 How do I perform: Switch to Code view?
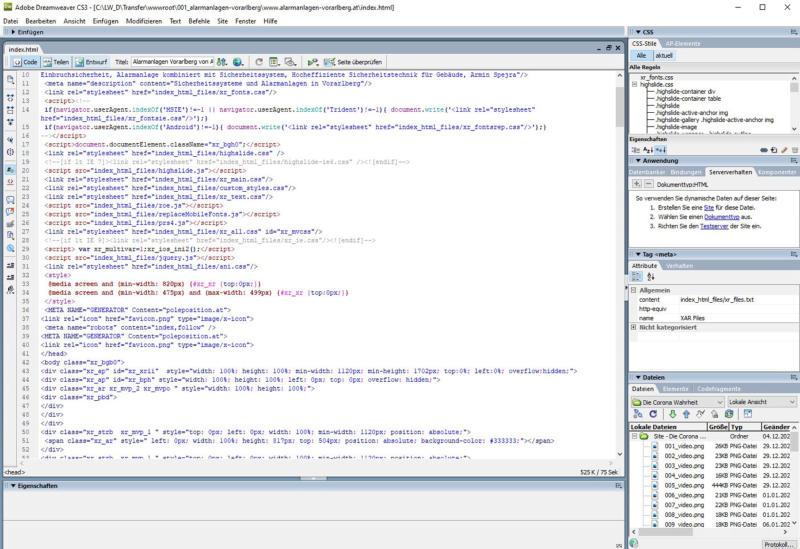[x=25, y=62]
